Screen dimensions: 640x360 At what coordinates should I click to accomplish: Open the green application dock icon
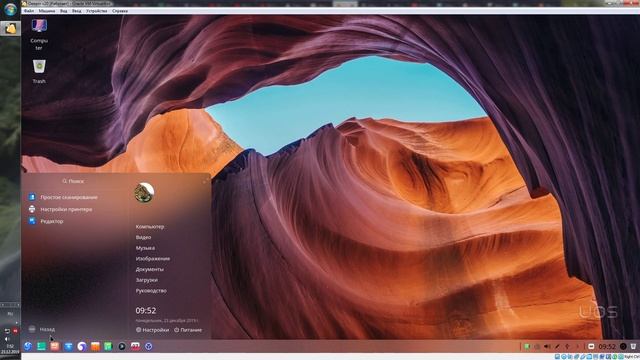point(108,347)
